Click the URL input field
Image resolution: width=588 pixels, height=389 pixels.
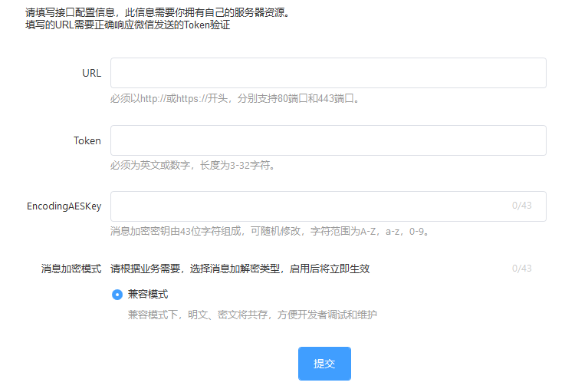pos(328,73)
